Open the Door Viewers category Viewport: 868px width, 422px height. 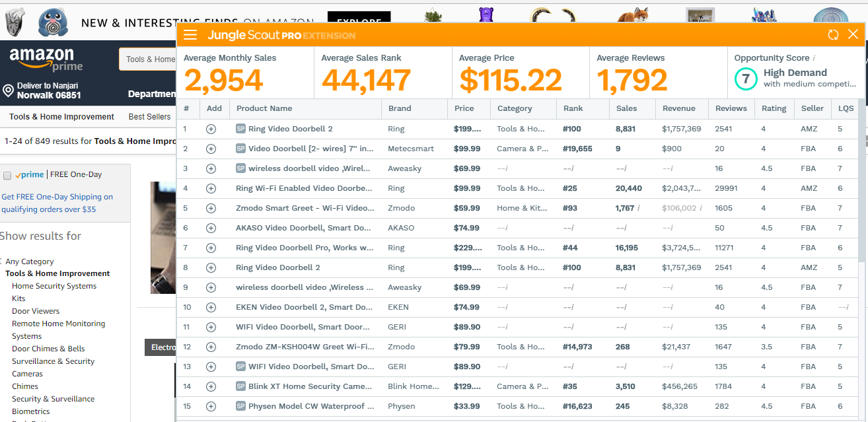[36, 311]
